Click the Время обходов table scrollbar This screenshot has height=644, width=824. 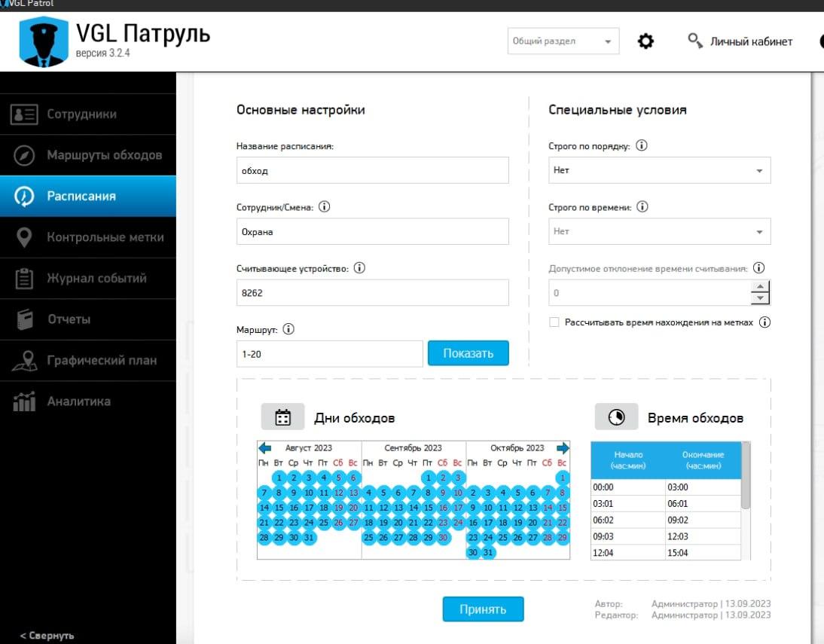click(x=746, y=476)
